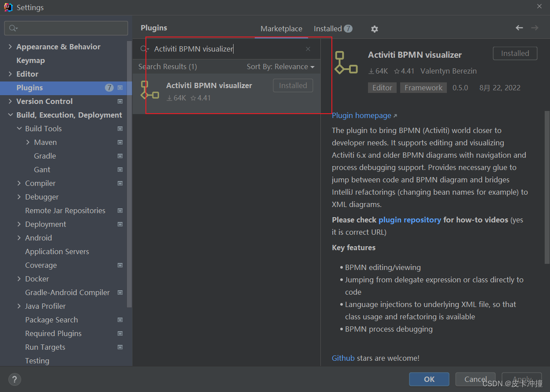Click project-level icon beside Gradle

click(x=120, y=156)
